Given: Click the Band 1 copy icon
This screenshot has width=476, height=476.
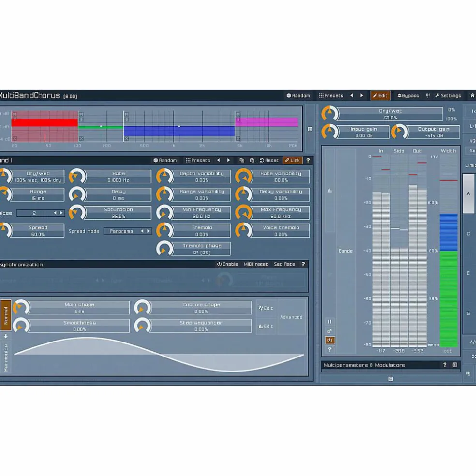Looking at the screenshot, I should tap(242, 160).
